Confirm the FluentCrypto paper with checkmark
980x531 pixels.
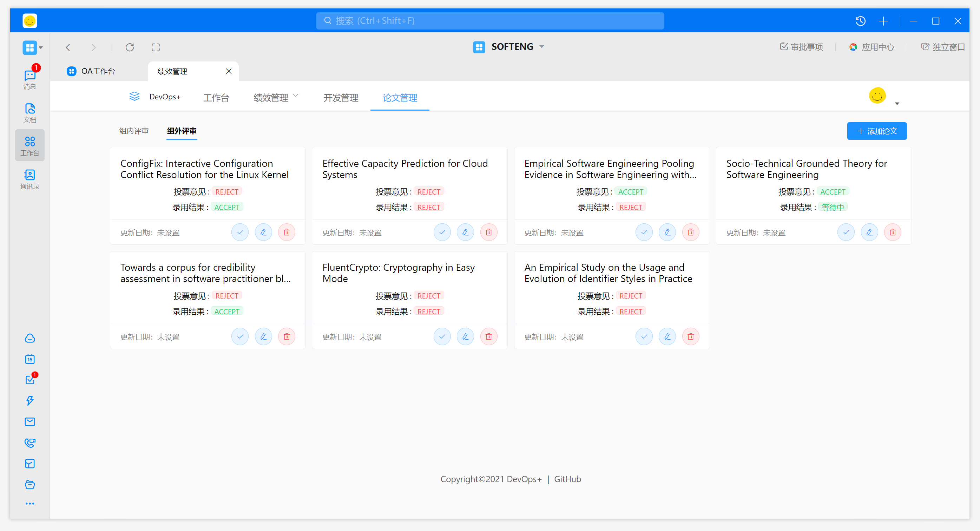(x=442, y=336)
